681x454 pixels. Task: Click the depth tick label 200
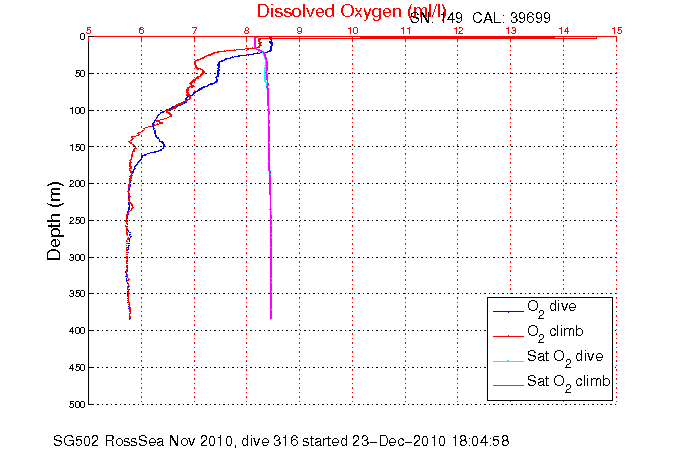[x=77, y=184]
